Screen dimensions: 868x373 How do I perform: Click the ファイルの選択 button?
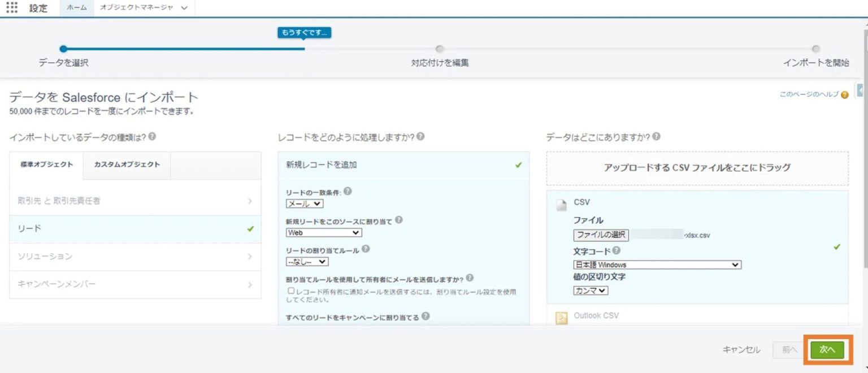tap(601, 235)
